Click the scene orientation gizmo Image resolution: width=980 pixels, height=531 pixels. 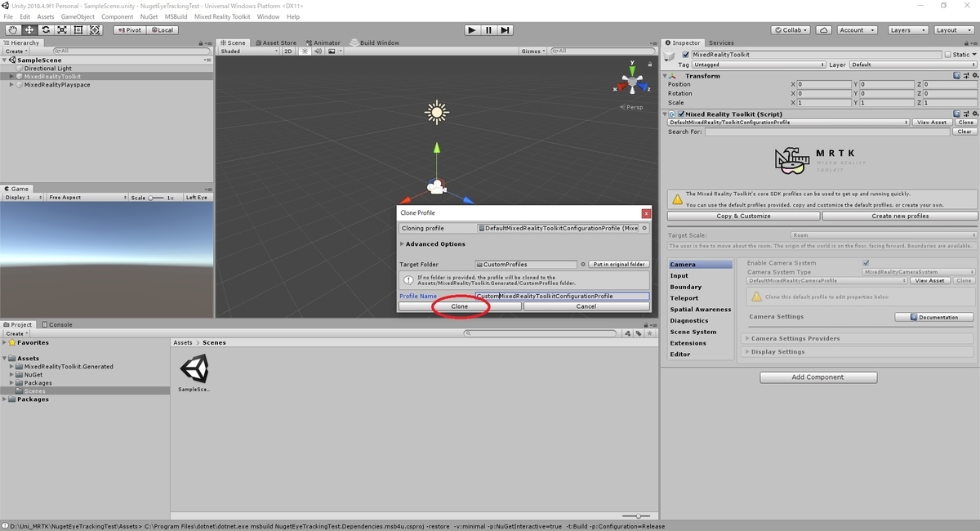pos(630,83)
